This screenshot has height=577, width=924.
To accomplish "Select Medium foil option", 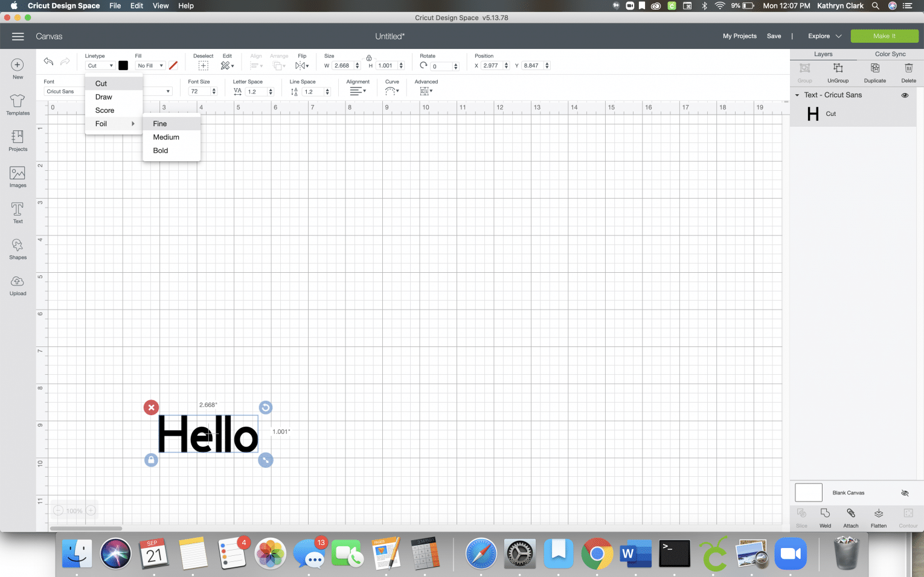I will pyautogui.click(x=172, y=137).
